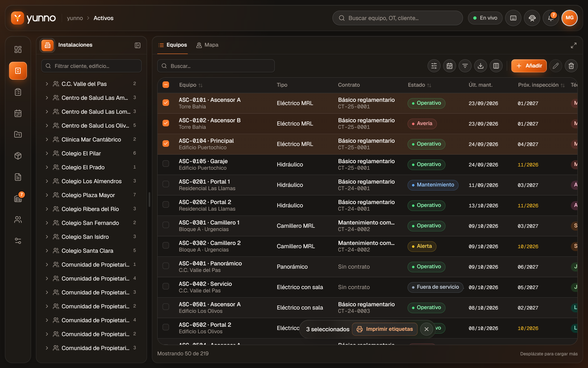Viewport: 588px width, 368px height.
Task: Open the documents icon in sidebar
Action: (x=18, y=177)
